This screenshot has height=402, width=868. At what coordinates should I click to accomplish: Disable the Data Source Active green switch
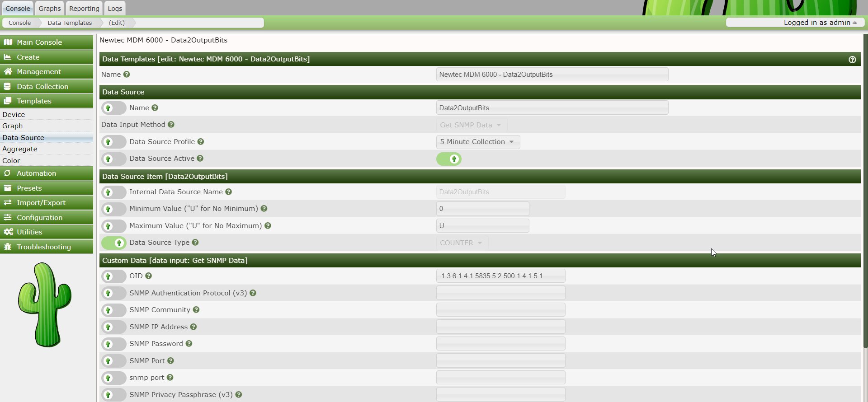pos(449,159)
